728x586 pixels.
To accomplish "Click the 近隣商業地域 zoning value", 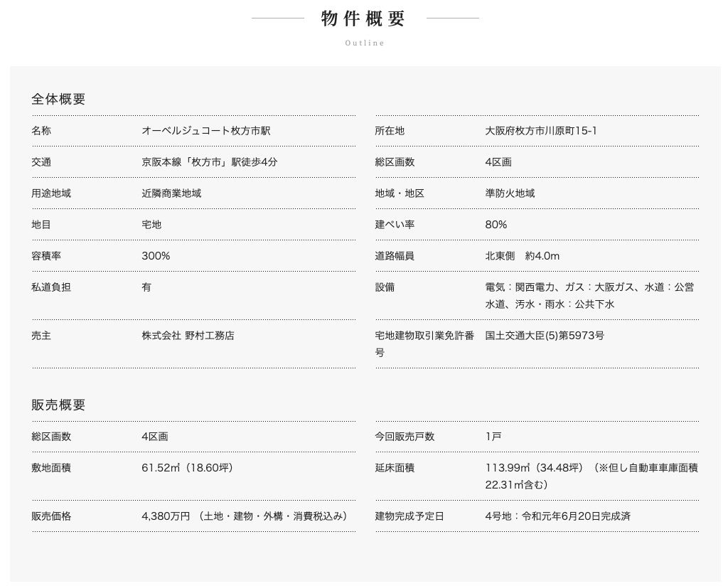I will click(171, 193).
